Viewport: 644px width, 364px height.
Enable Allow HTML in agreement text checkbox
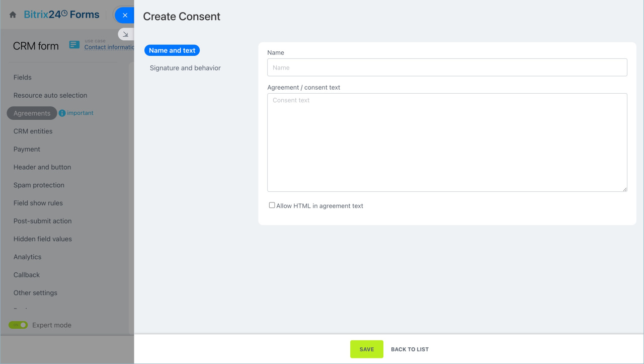coord(272,205)
